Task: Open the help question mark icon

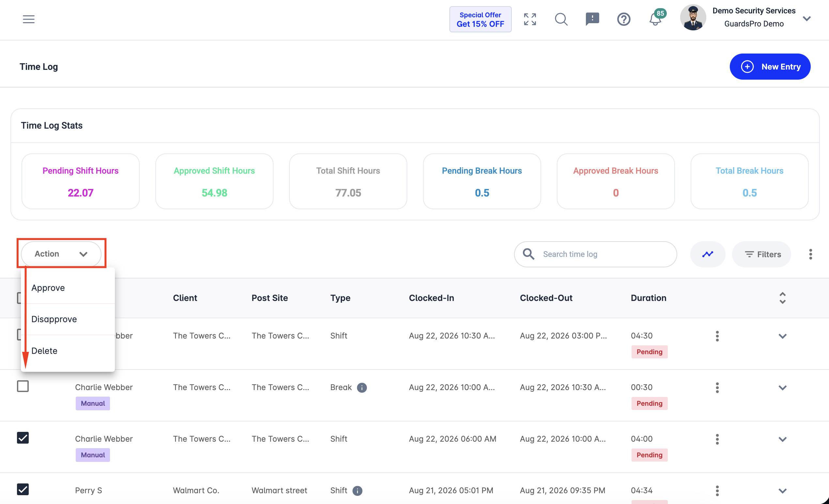Action: 623,19
